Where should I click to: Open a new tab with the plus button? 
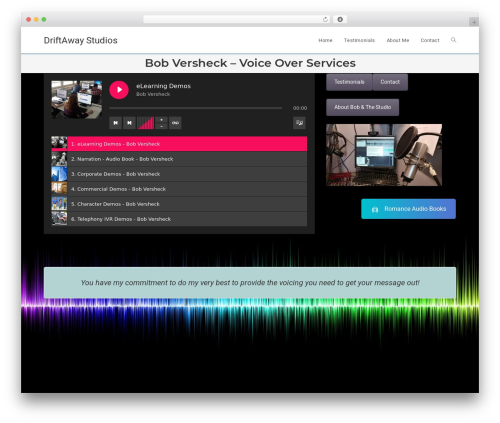[474, 22]
